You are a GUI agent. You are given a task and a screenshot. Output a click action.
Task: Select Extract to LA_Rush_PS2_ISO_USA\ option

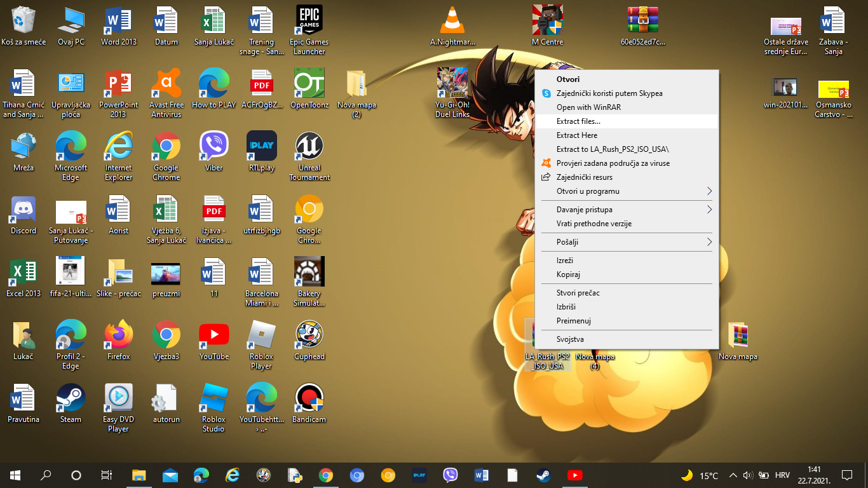coord(627,149)
